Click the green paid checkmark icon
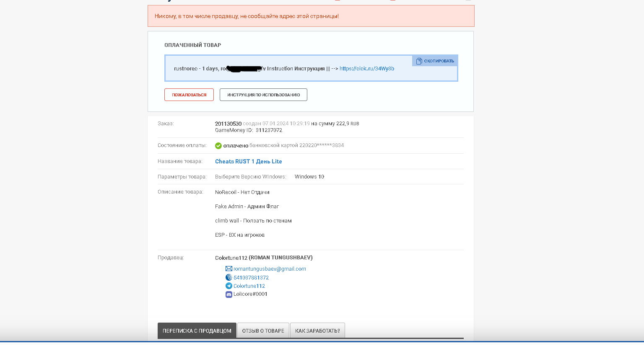The image size is (644, 349). [x=218, y=146]
